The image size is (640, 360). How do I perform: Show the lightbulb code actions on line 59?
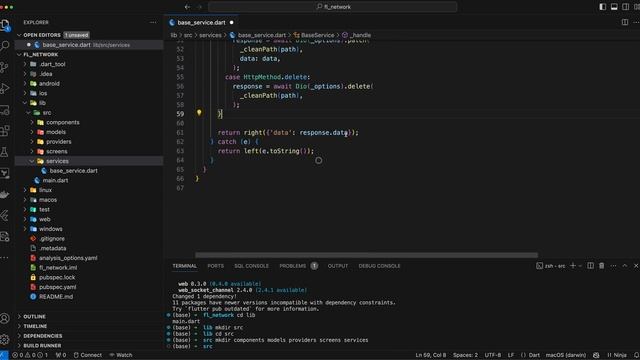(x=199, y=113)
